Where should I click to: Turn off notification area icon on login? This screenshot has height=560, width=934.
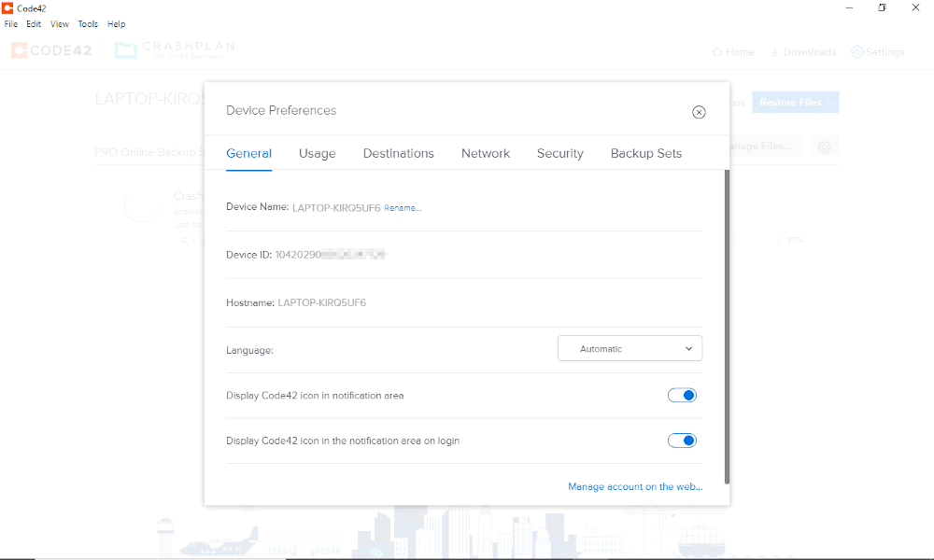click(x=682, y=440)
